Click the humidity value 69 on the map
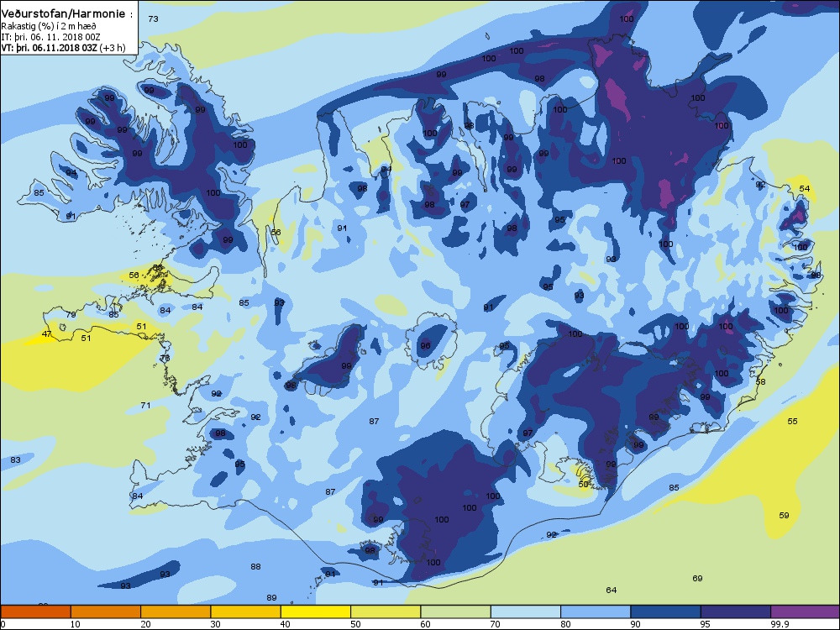840x630 pixels. 697,578
